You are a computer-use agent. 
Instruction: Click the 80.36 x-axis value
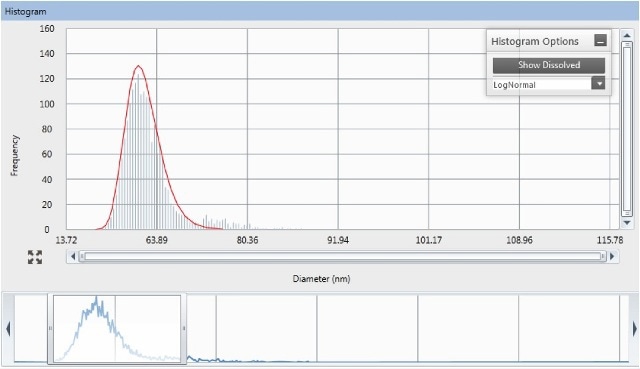coord(247,240)
